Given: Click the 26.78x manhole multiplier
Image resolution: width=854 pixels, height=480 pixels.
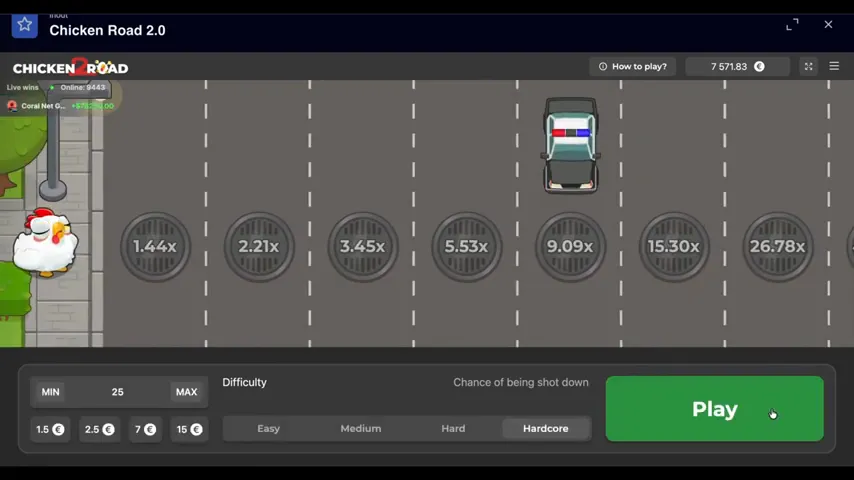Looking at the screenshot, I should [x=778, y=246].
